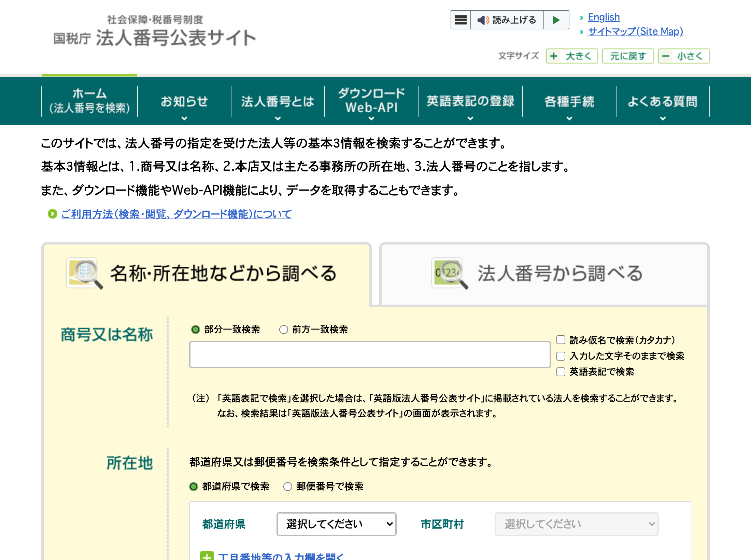Open the 市区町村 dropdown
Viewport: 751px width, 560px height.
(x=577, y=524)
